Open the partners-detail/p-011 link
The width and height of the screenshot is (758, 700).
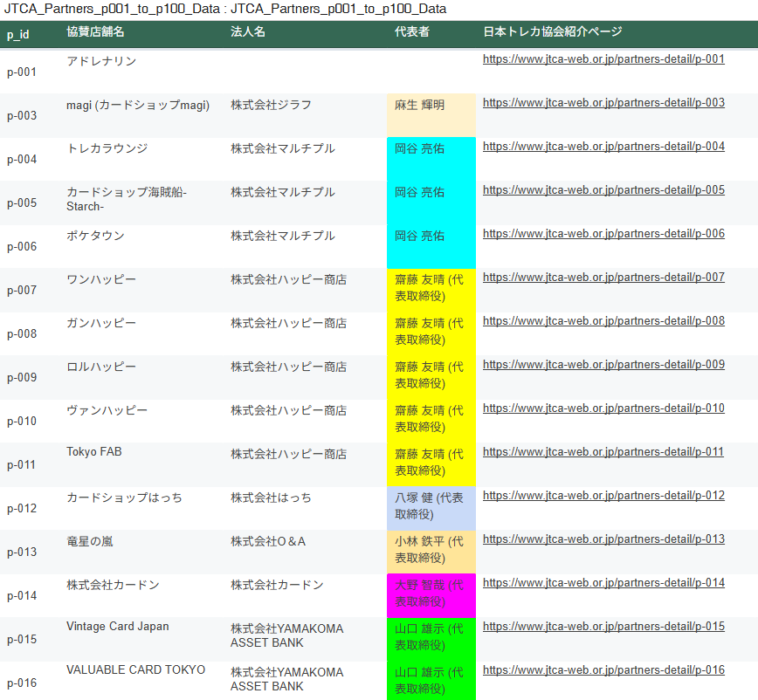pyautogui.click(x=603, y=452)
